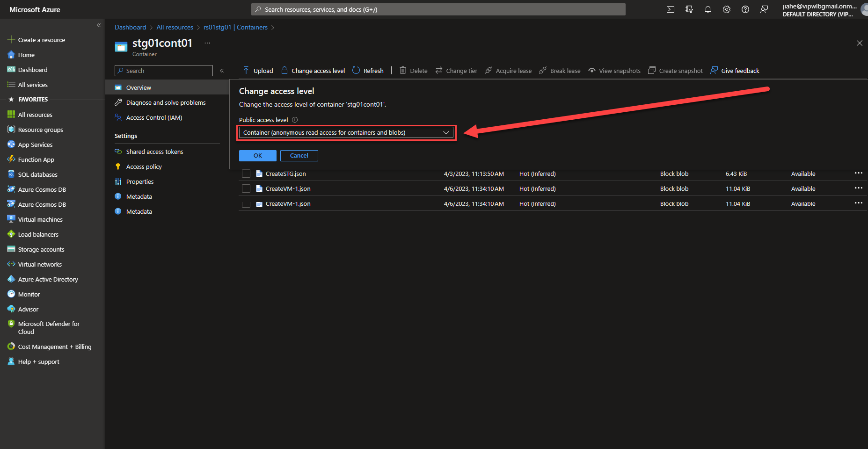Go to rs01stg01 | Containers breadcrumb

(x=235, y=27)
